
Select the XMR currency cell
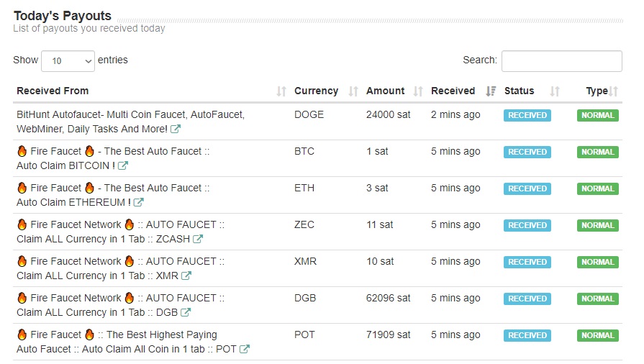coord(305,261)
